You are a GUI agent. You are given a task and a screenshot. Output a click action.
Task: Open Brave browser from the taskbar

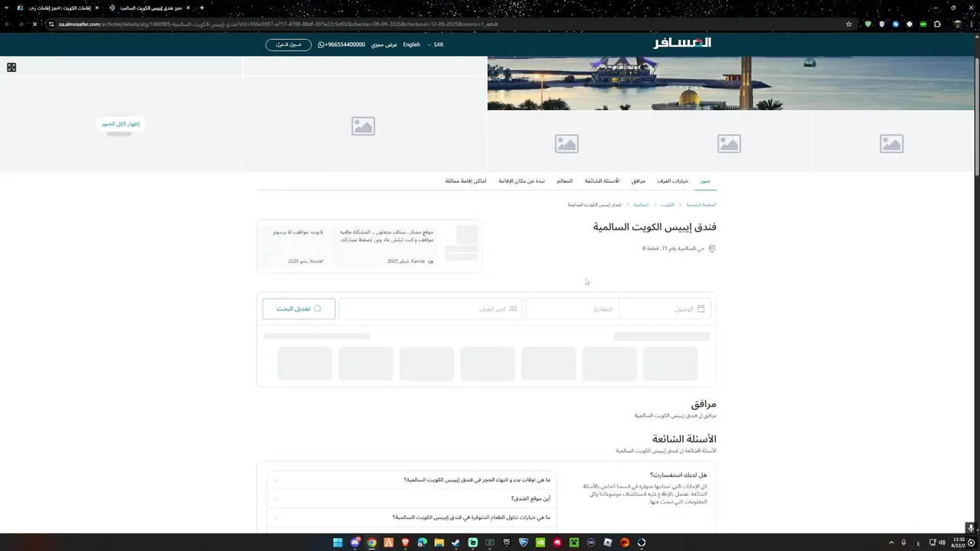[x=405, y=543]
